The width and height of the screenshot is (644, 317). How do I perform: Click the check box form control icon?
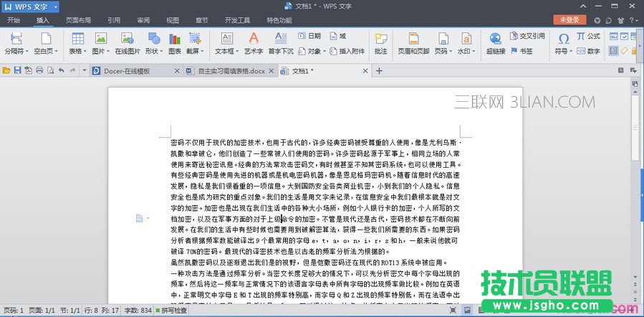coord(624,36)
